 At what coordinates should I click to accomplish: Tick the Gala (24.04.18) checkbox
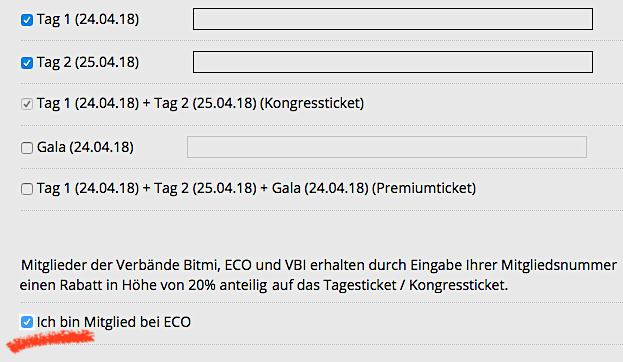(27, 148)
